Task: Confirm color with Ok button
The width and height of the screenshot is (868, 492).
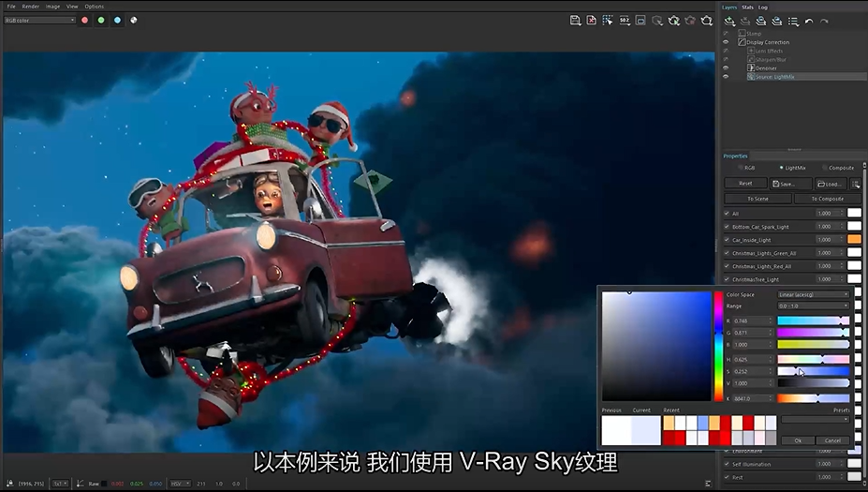Action: (798, 440)
